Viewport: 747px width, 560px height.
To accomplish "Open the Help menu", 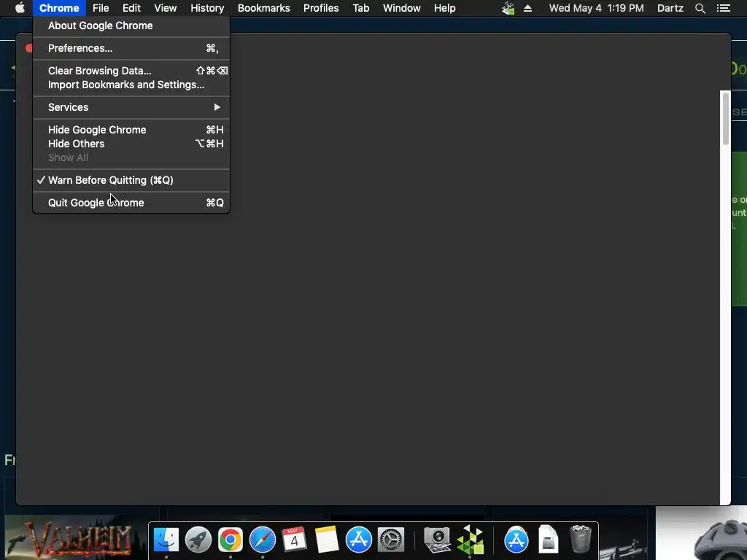I will [444, 8].
